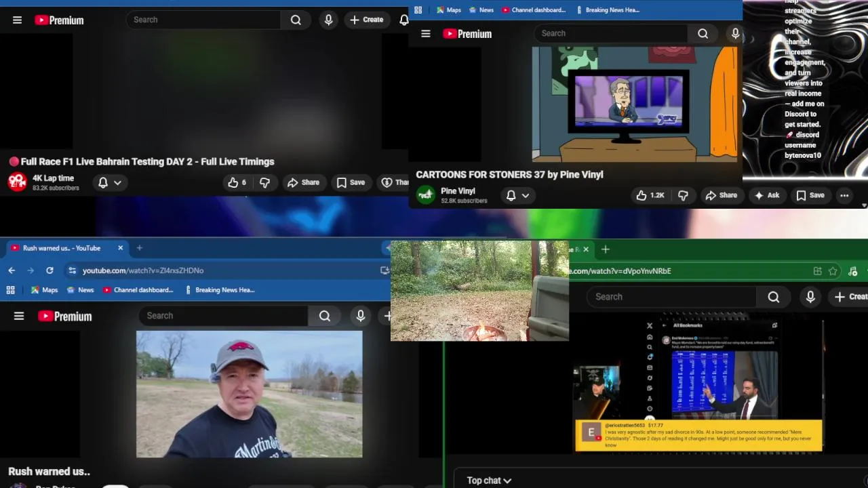The width and height of the screenshot is (868, 488).
Task: Bookmark the page with the star in the green window
Action: (x=833, y=271)
